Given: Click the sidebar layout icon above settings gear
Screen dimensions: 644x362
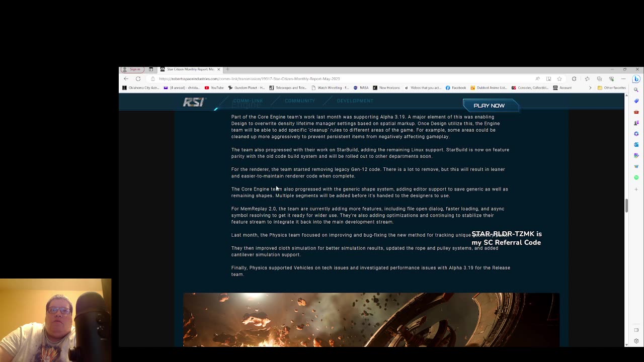Looking at the screenshot, I should click(636, 330).
